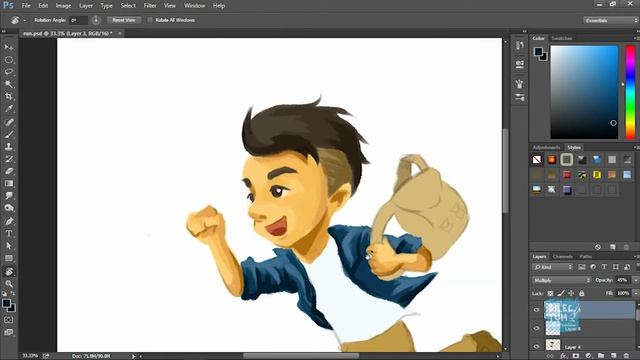Screen dimensions: 640x360
Task: Toggle lock image pixels brush icon
Action: point(561,293)
